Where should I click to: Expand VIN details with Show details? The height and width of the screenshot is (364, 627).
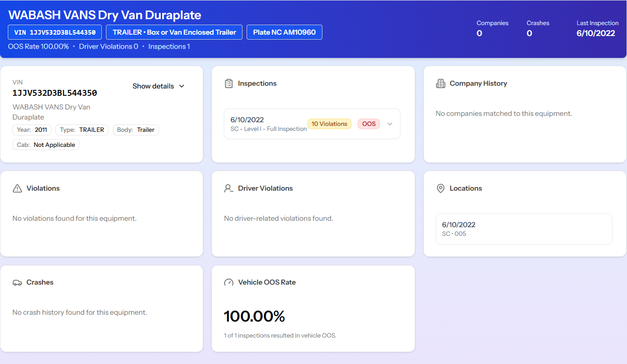[158, 86]
